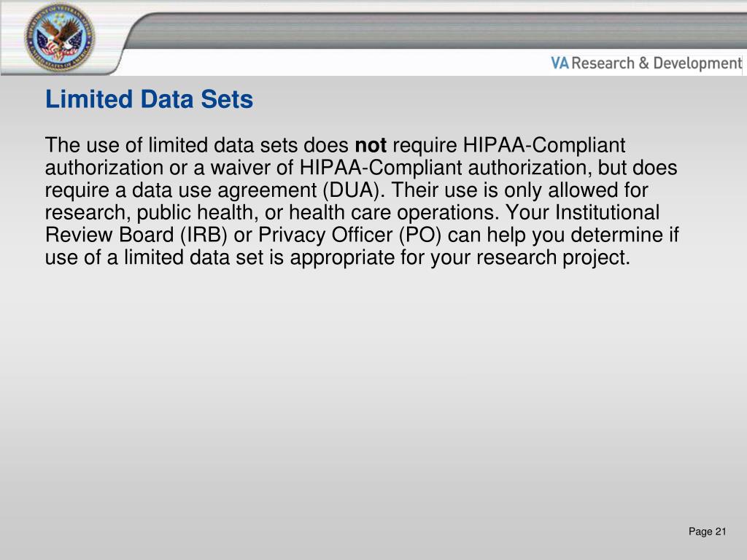Click the word 'Review Board' in the paragraph
The height and width of the screenshot is (560, 747).
point(109,236)
